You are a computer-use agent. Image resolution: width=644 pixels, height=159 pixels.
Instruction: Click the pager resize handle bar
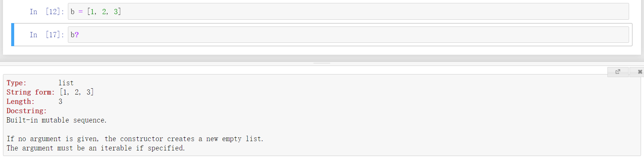tap(322, 63)
